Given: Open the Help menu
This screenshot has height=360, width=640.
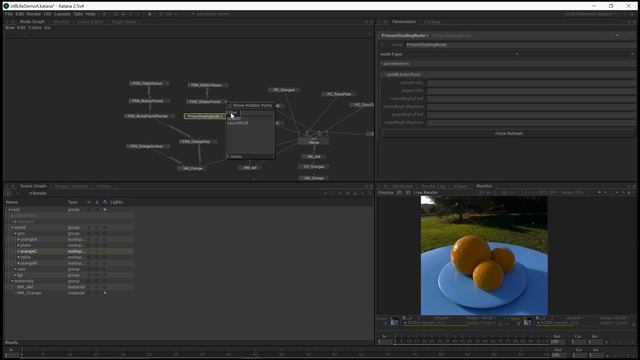Looking at the screenshot, I should (90, 14).
